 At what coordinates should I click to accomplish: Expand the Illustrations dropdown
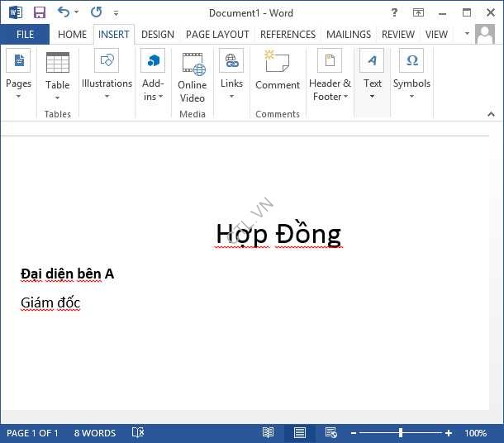107,96
